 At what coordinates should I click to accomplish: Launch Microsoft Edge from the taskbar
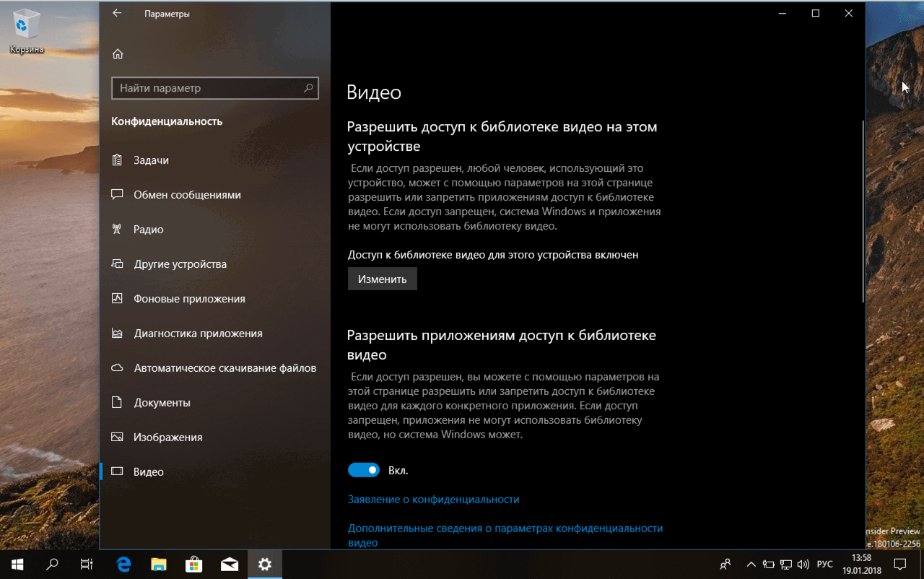[x=123, y=564]
